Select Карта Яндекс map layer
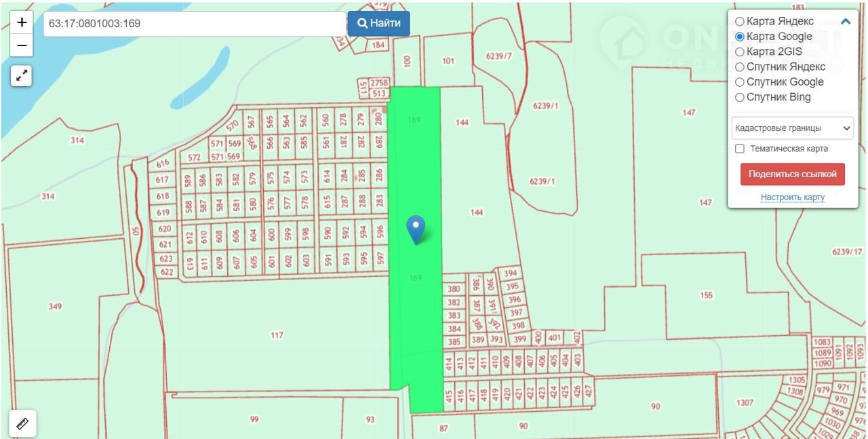 click(740, 22)
